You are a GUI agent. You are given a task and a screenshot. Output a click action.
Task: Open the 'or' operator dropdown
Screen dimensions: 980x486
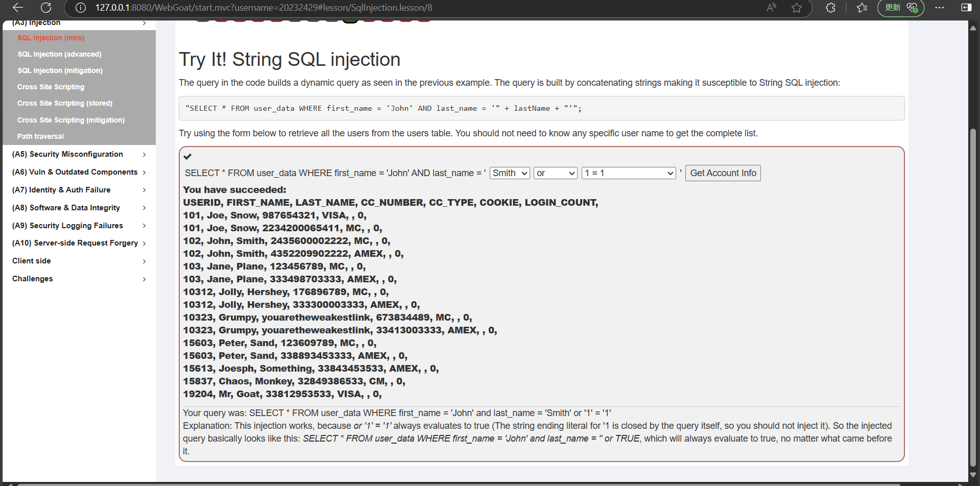556,173
